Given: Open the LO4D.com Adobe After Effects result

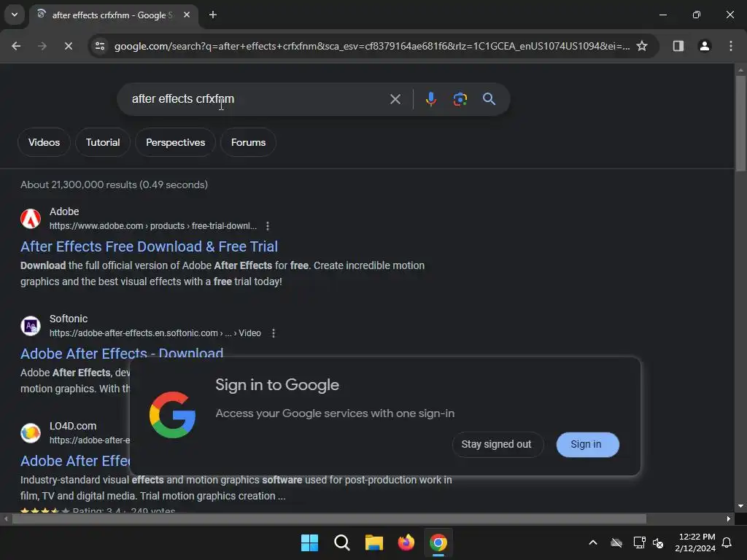Looking at the screenshot, I should (x=75, y=461).
